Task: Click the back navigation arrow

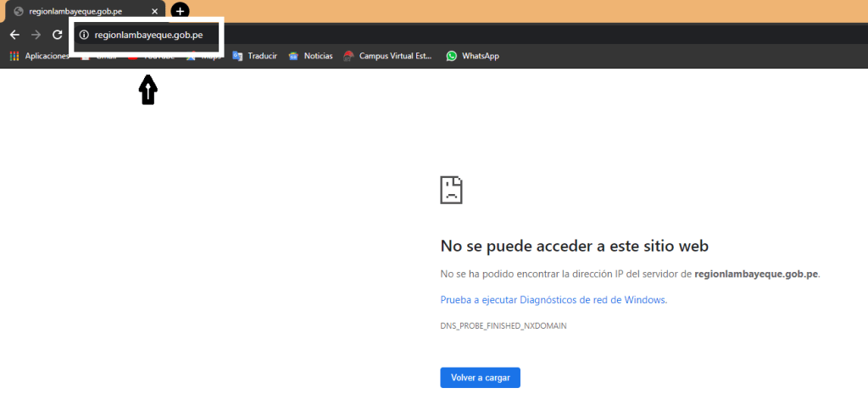Action: point(14,35)
